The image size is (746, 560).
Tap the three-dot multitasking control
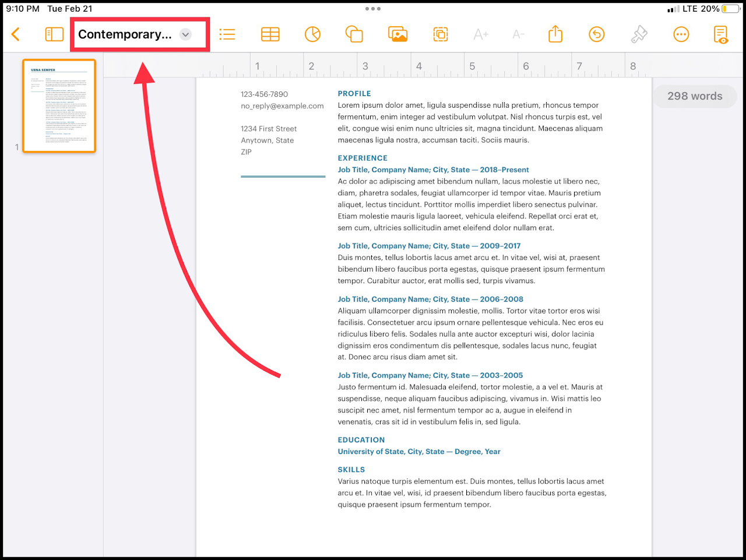click(x=373, y=9)
